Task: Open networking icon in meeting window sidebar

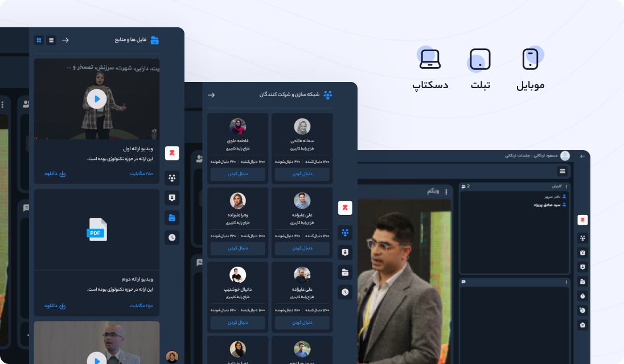Action: pos(582,238)
